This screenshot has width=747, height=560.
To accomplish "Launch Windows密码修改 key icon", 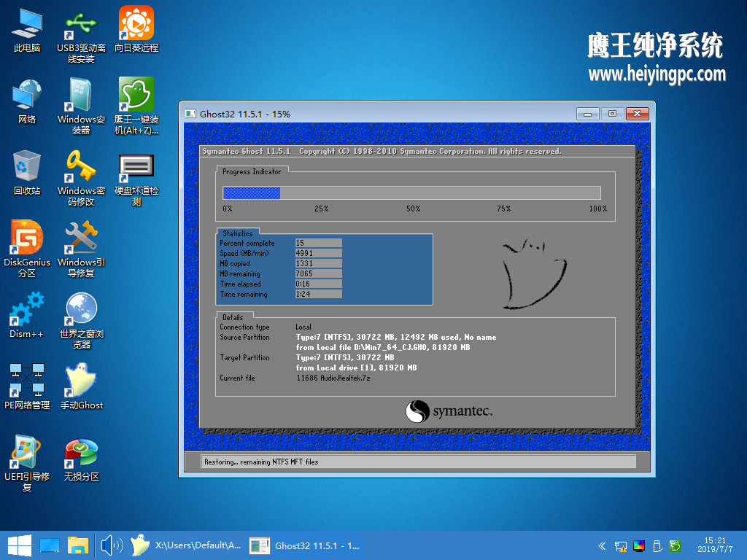I will tap(81, 178).
